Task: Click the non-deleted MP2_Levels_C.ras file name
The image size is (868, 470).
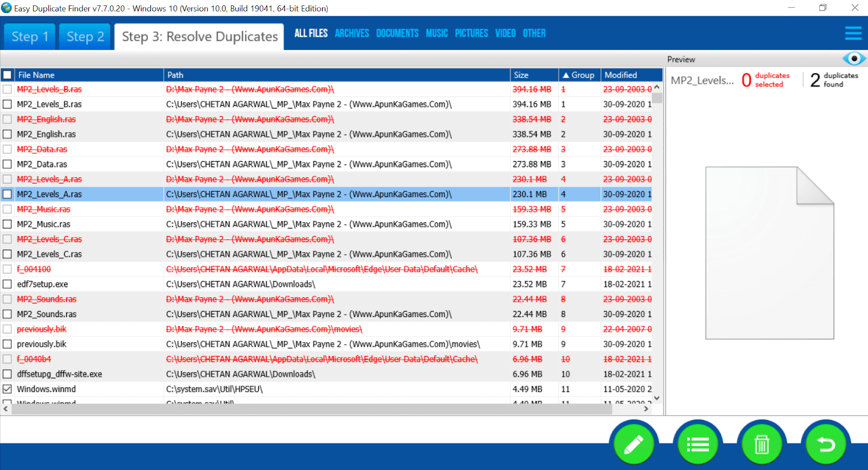Action: (49, 254)
